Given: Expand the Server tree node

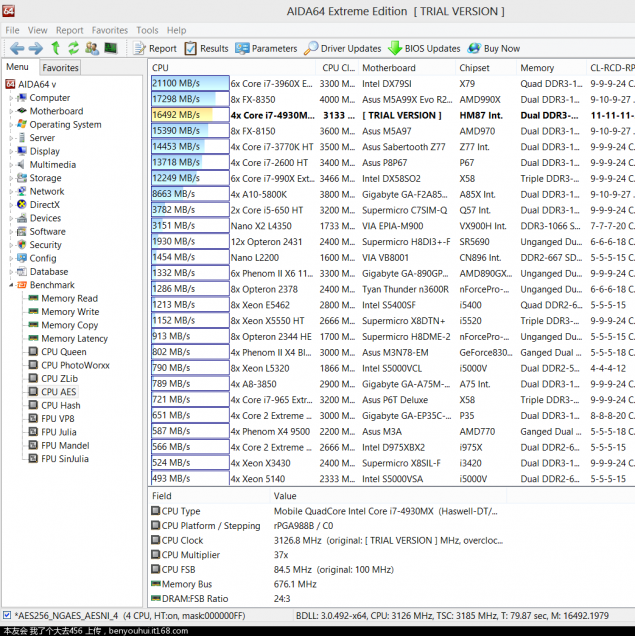Looking at the screenshot, I should click(x=11, y=138).
